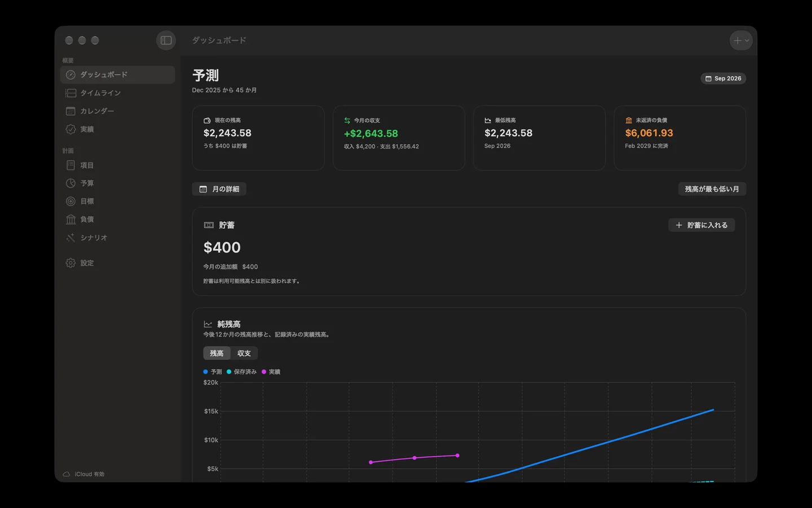The width and height of the screenshot is (812, 508).
Task: Click the タイムライン sidebar icon
Action: tap(70, 93)
